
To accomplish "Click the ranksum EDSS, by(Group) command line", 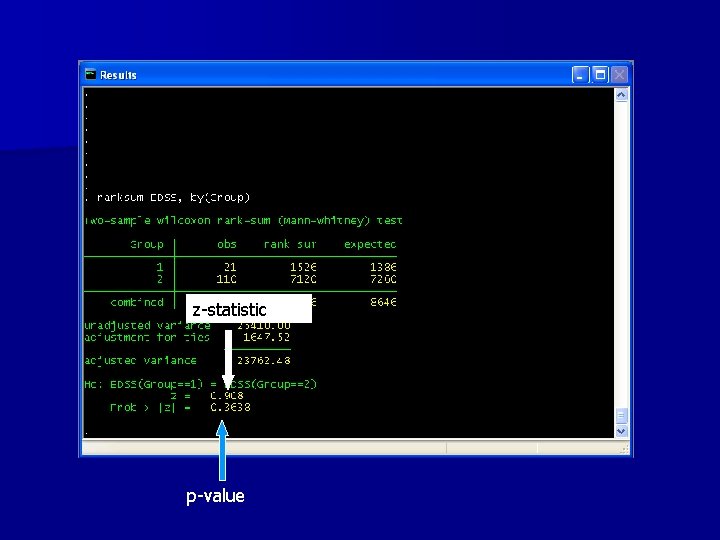I will coord(168,197).
